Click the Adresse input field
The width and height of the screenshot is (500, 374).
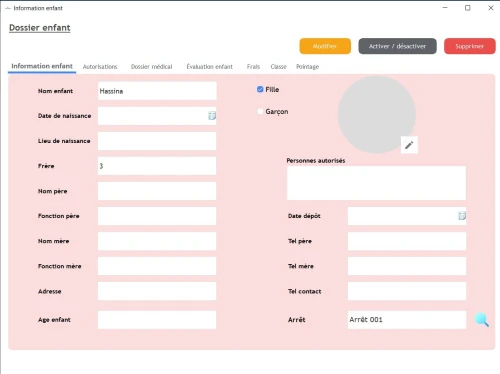tap(157, 291)
